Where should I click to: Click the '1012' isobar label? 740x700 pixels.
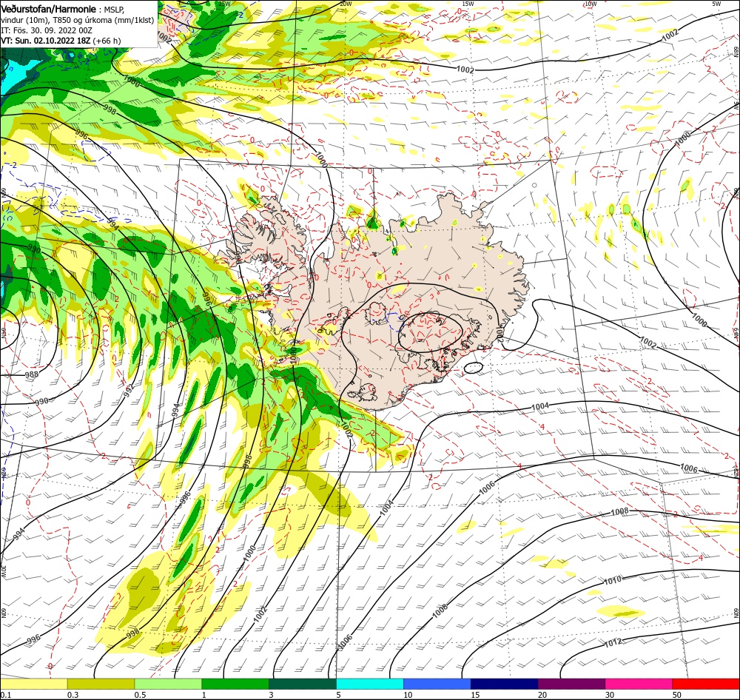coord(613,642)
